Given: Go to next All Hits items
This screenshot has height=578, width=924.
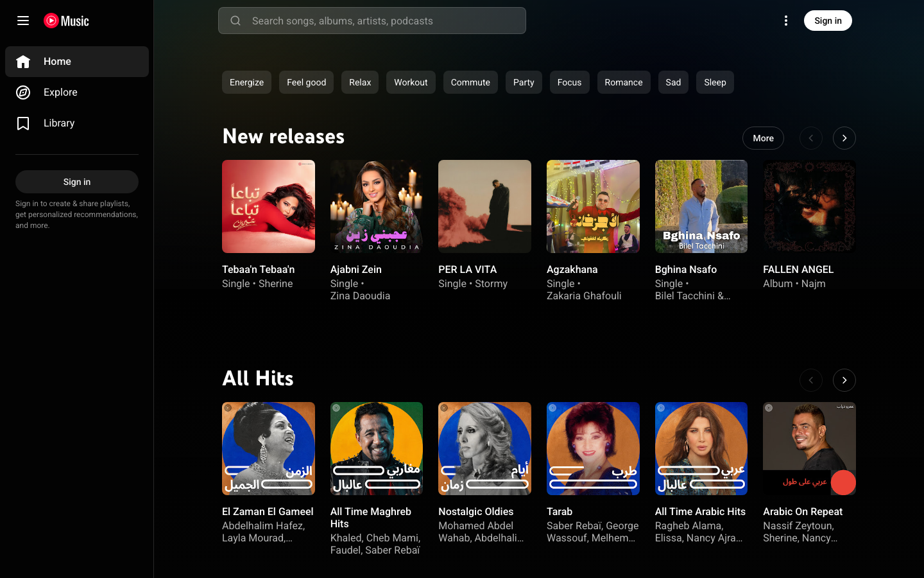Looking at the screenshot, I should [844, 380].
